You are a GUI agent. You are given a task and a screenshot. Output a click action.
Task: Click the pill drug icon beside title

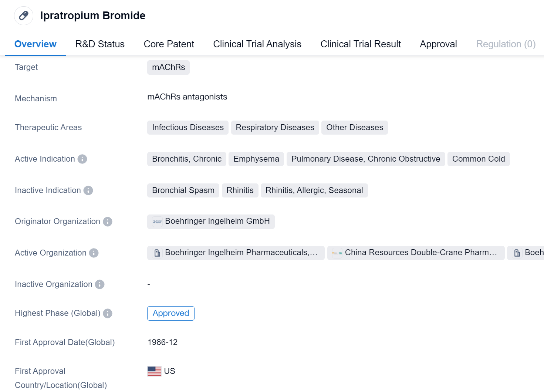24,16
